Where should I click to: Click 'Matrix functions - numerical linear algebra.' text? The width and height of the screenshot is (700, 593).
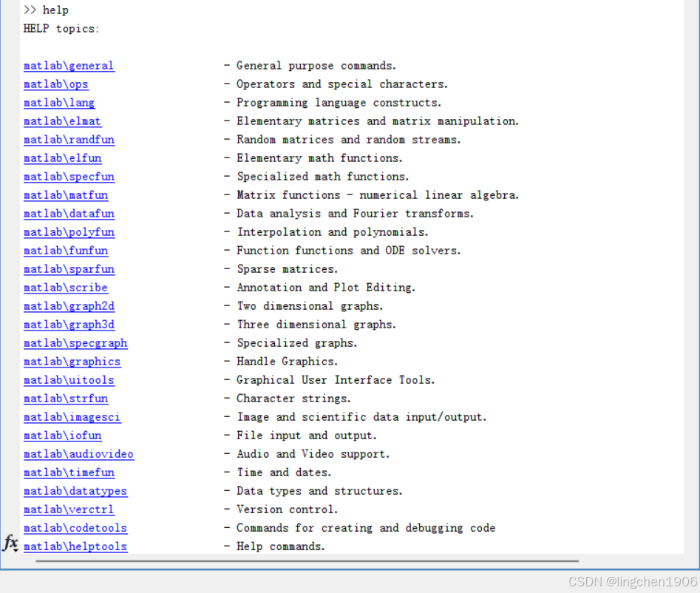pyautogui.click(x=378, y=195)
